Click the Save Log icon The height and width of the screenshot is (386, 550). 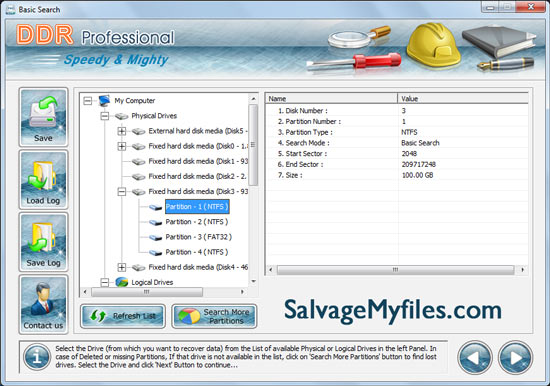tap(43, 242)
